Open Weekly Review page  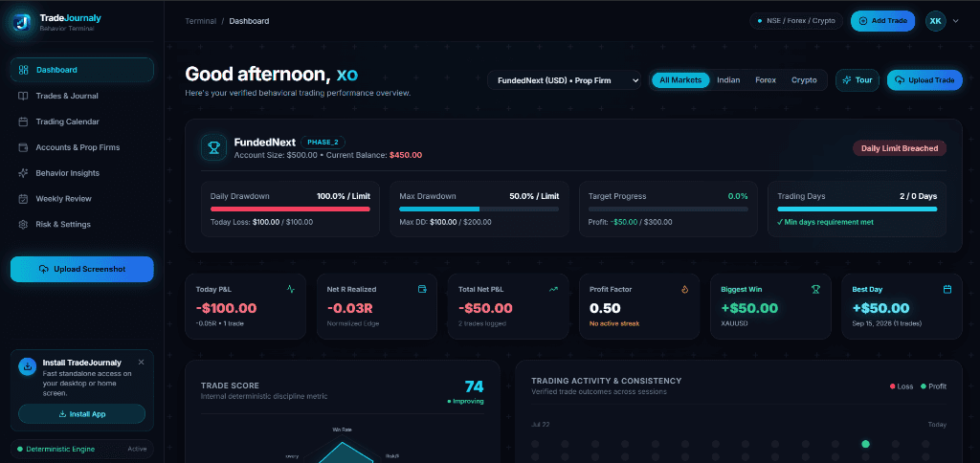(82, 199)
